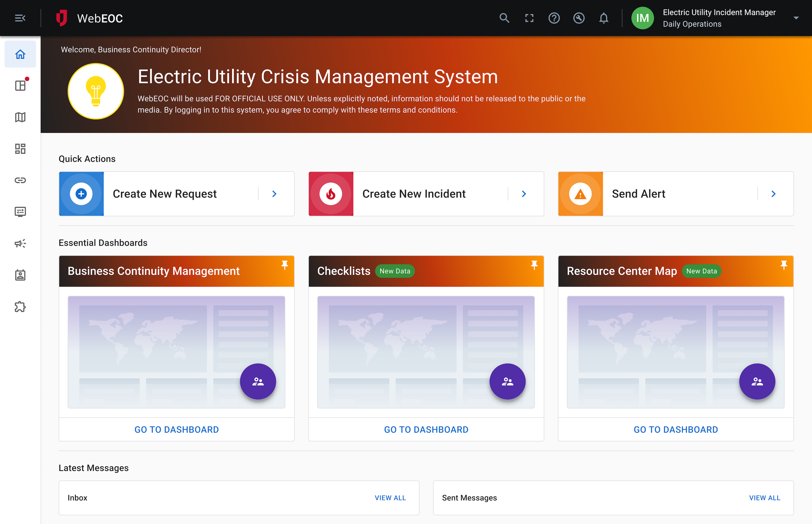Image resolution: width=812 pixels, height=524 pixels.
Task: Click Create New Request card label
Action: (x=165, y=194)
